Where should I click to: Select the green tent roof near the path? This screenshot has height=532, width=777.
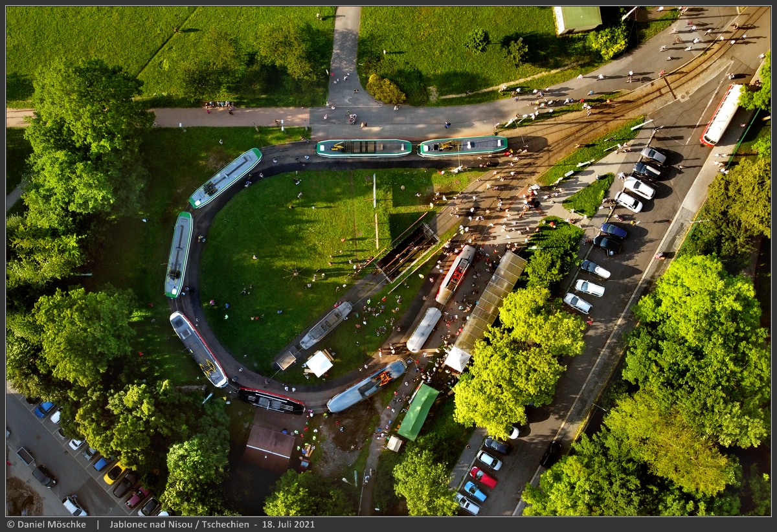(418, 412)
